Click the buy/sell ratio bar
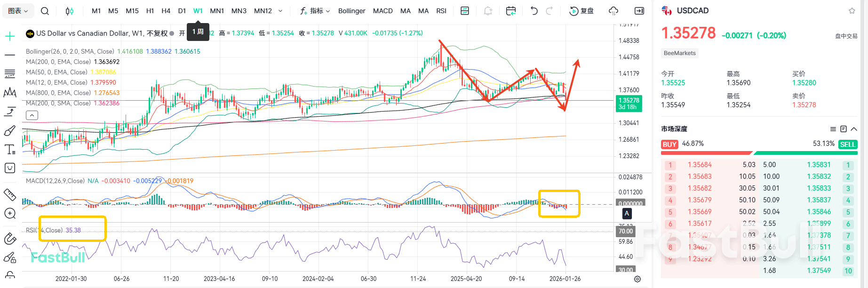This screenshot has width=868, height=288. 759,153
